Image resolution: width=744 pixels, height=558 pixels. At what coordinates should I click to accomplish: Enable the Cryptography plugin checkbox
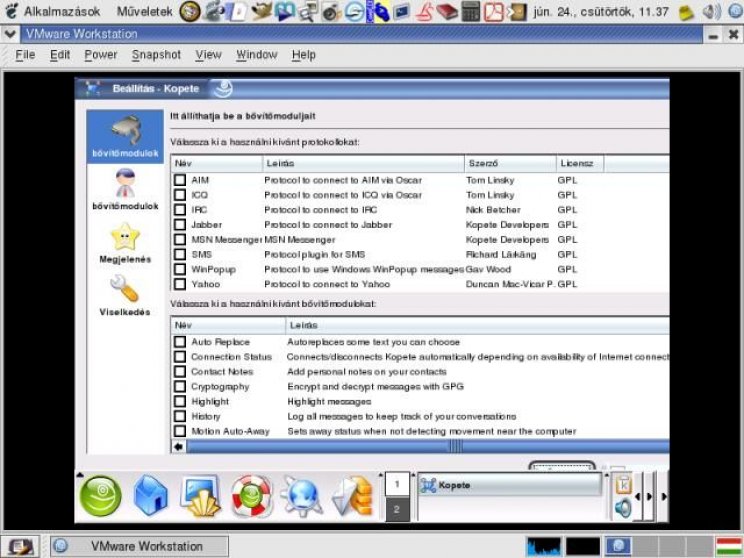coord(180,387)
